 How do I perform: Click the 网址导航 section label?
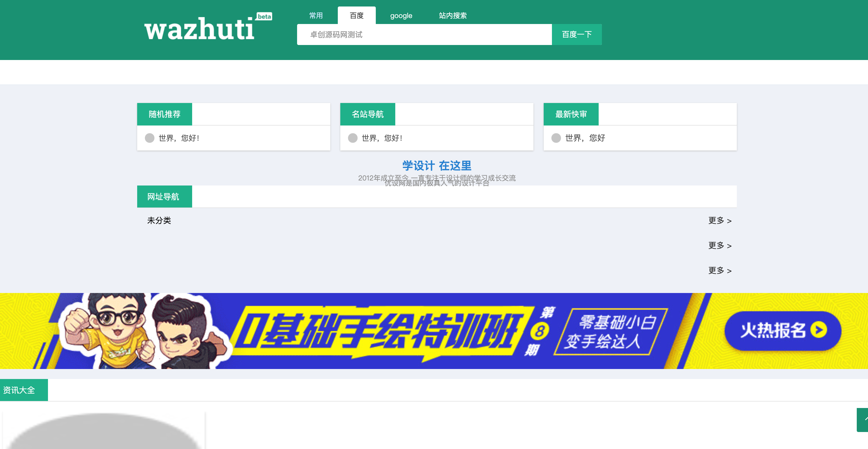click(164, 196)
